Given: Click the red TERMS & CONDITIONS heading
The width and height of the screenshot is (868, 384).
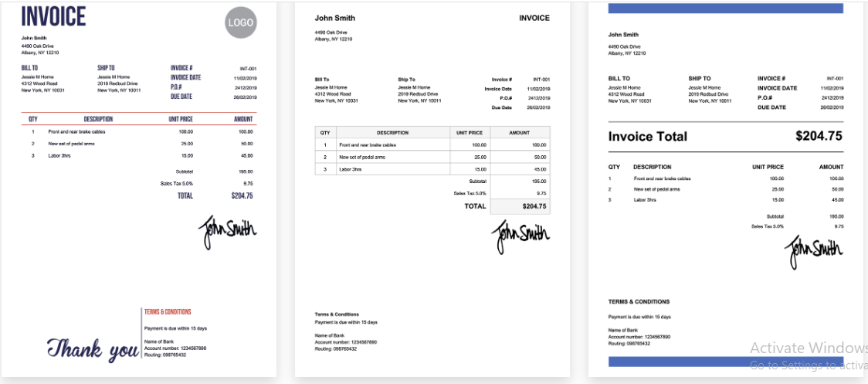Looking at the screenshot, I should click(168, 312).
